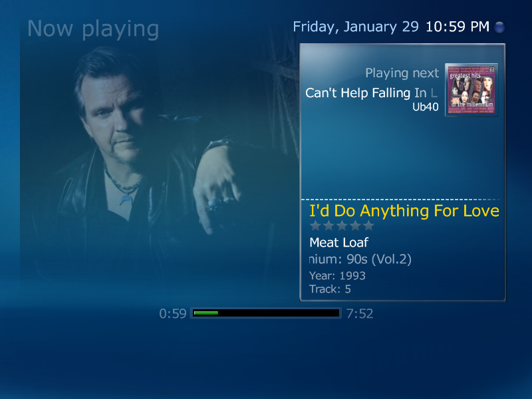532x399 pixels.
Task: Click the blue sphere status indicator
Action: 499,27
